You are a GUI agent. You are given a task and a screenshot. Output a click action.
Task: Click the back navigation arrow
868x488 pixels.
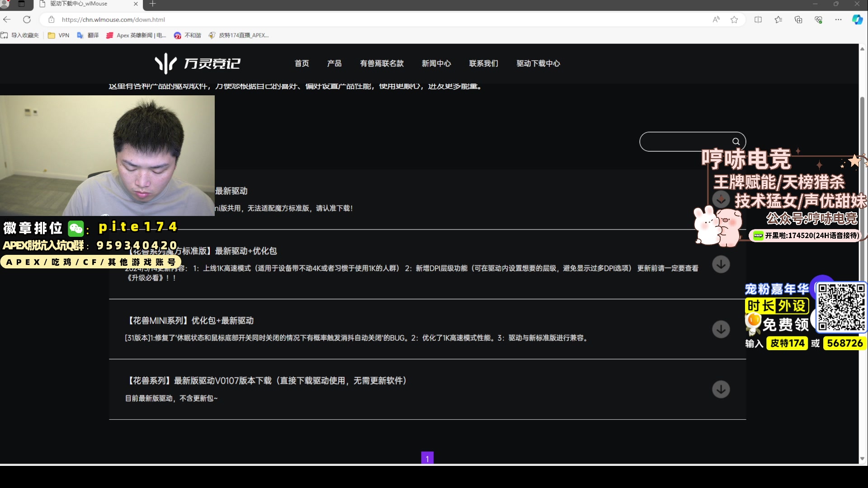7,19
